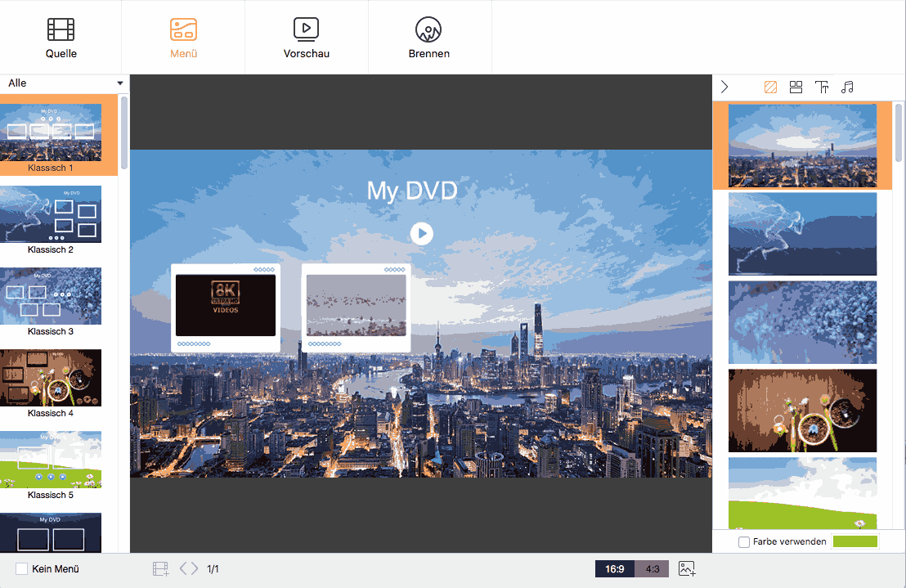Viewport: 906px width, 588px height.
Task: Select the My DVD title text
Action: pyautogui.click(x=412, y=191)
